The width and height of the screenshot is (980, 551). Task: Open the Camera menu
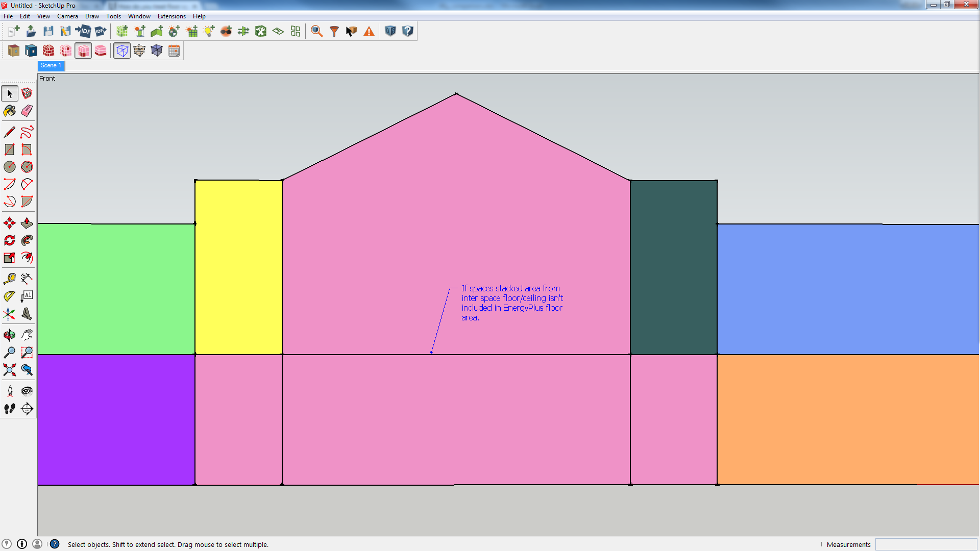[x=67, y=16]
